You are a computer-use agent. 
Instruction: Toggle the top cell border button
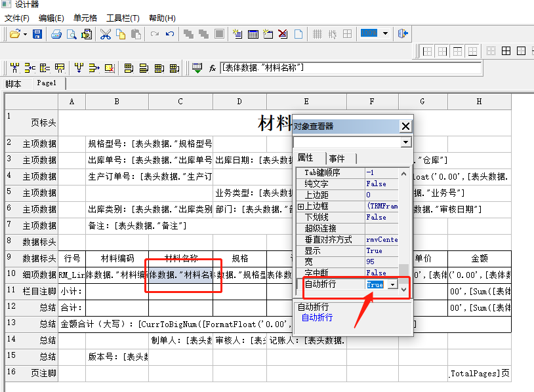(x=457, y=51)
